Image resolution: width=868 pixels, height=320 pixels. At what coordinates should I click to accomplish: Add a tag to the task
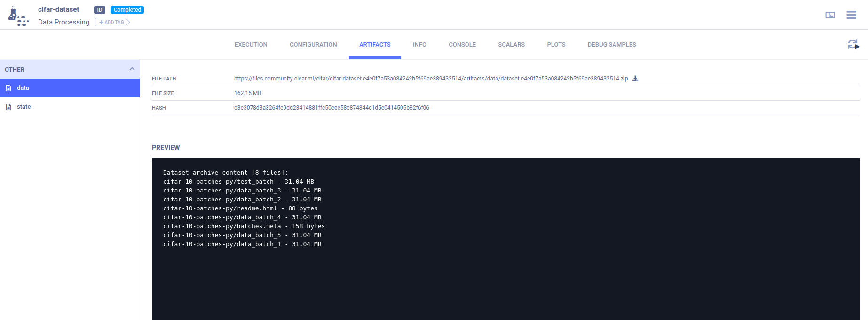tap(112, 22)
